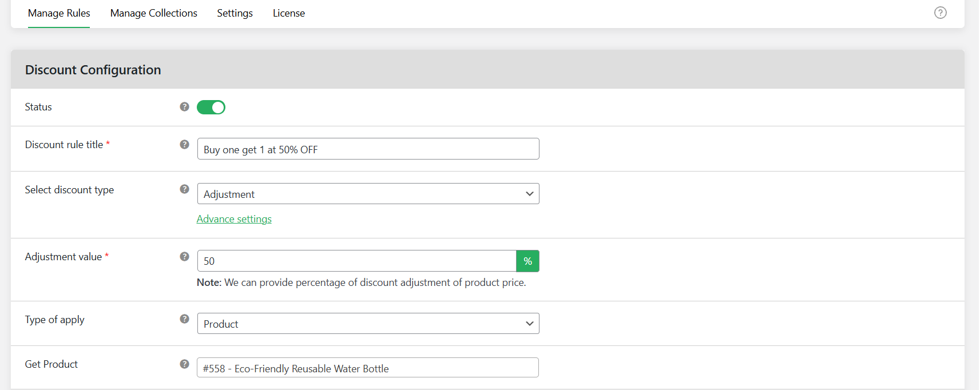Open the License tab
Viewport: 980px width, 390px height.
288,13
